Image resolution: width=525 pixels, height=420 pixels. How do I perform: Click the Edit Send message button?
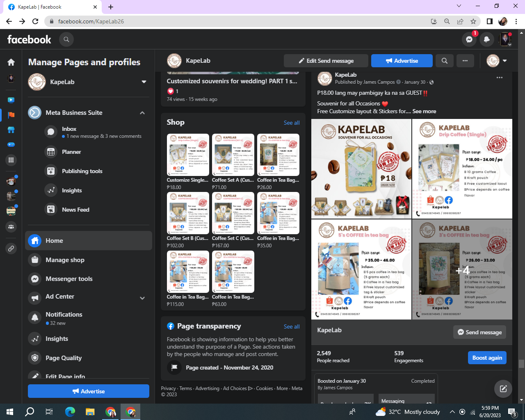click(326, 61)
